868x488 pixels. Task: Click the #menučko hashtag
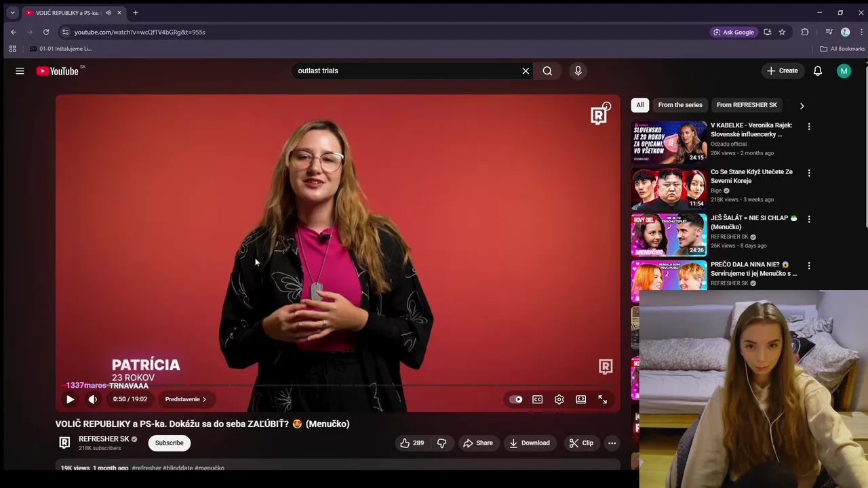[x=210, y=468]
